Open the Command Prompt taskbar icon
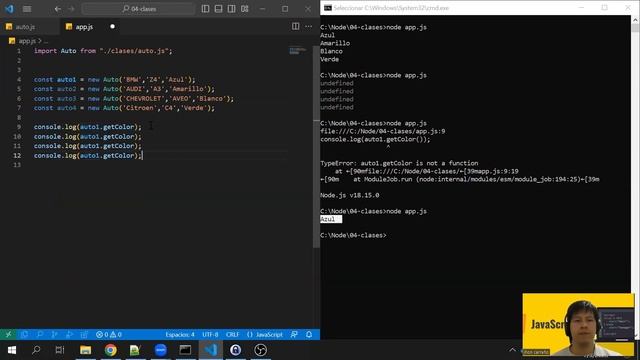The height and width of the screenshot is (360, 640). click(185, 350)
